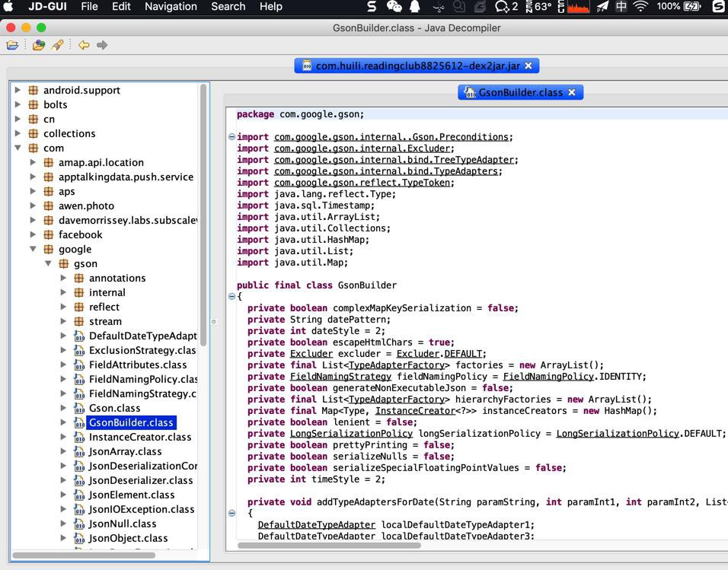Click the internal package icon
Image resolution: width=728 pixels, height=570 pixels.
pos(79,292)
